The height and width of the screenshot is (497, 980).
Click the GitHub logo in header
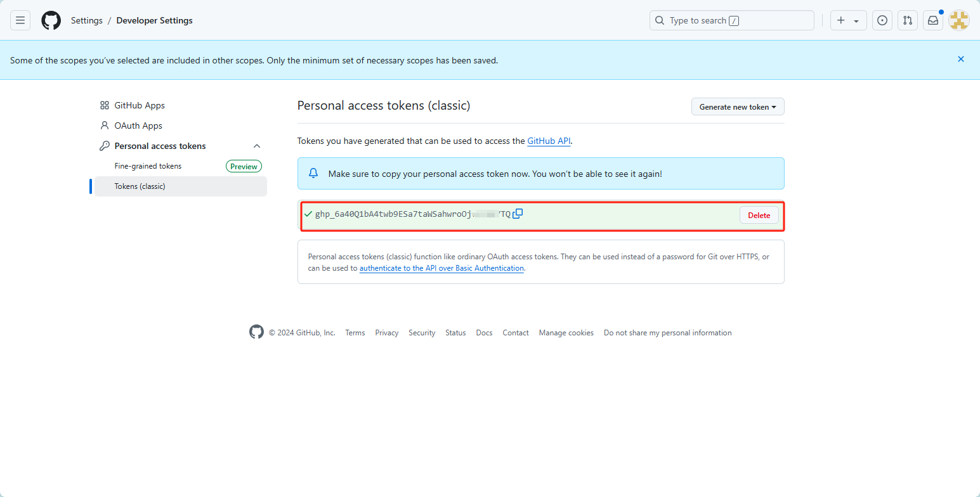pos(51,20)
